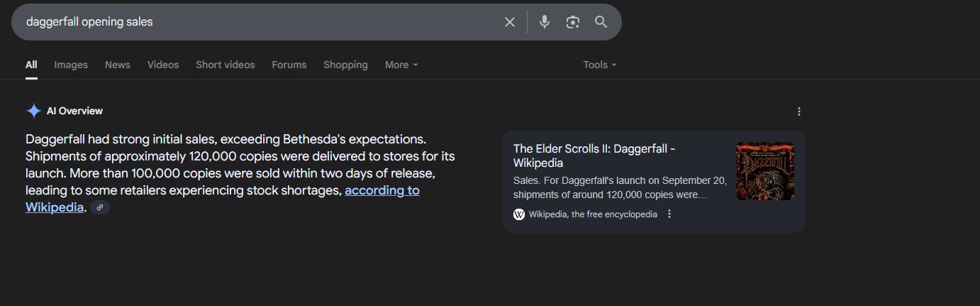Click the Wikipedia favicon on source card
980x306 pixels.
tap(519, 214)
